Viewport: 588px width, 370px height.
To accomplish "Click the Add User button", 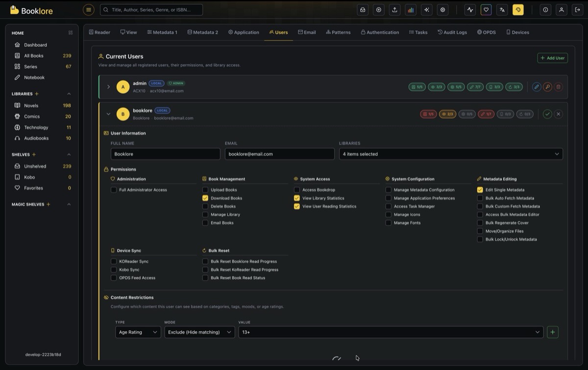I will pos(552,58).
